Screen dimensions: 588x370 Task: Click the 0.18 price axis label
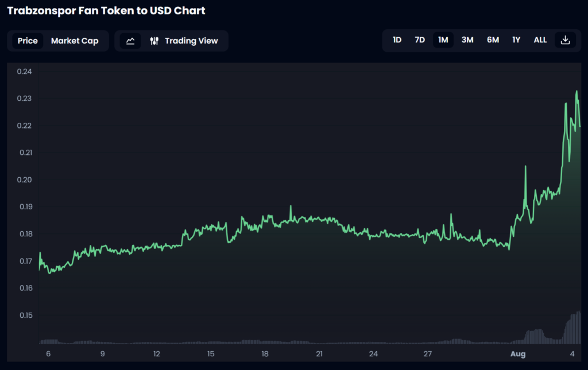click(26, 234)
